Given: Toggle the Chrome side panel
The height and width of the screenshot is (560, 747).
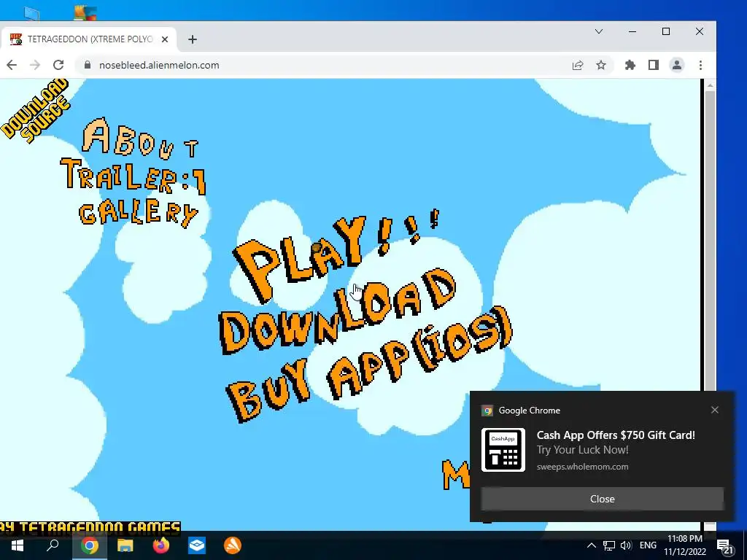Looking at the screenshot, I should click(654, 65).
